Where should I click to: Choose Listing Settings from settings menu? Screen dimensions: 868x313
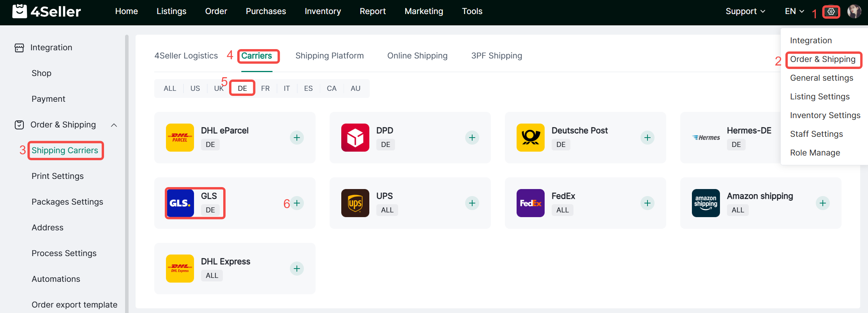click(x=820, y=97)
